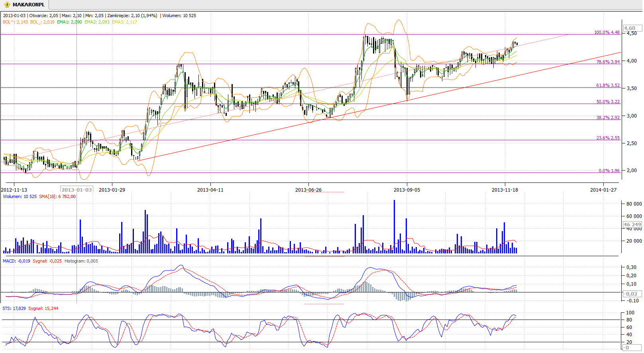Click the 3,50 price axis value
The width and height of the screenshot is (644, 353).
pyautogui.click(x=632, y=89)
